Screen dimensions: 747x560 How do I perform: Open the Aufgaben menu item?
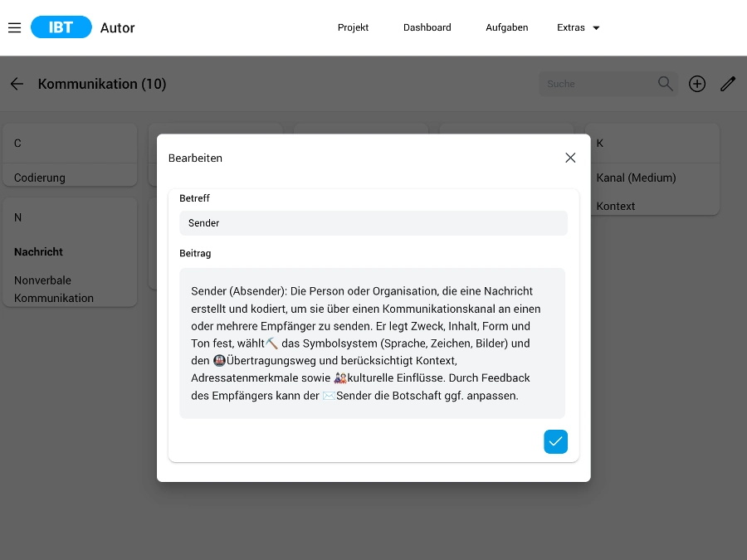point(507,27)
